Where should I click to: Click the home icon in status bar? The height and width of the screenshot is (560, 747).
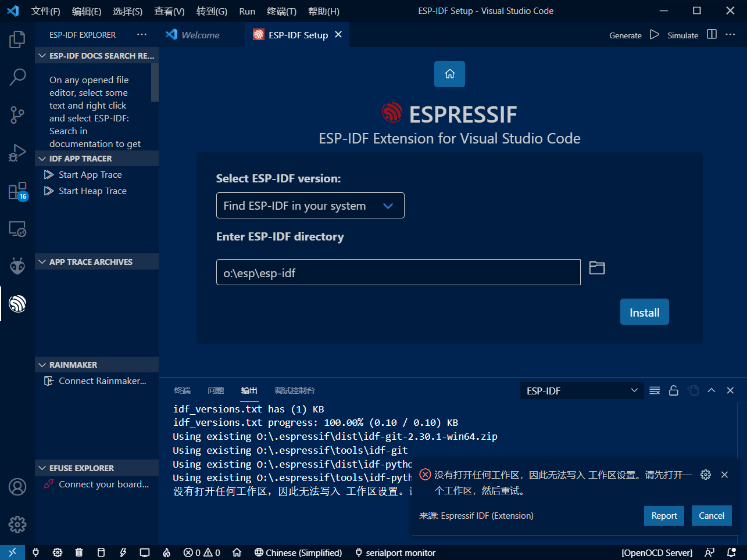click(237, 552)
